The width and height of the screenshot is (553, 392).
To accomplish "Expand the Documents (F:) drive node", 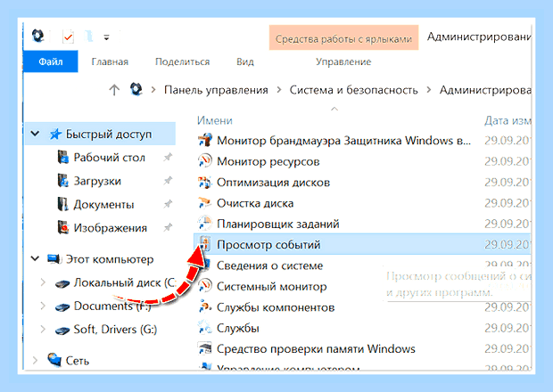I will (x=43, y=306).
